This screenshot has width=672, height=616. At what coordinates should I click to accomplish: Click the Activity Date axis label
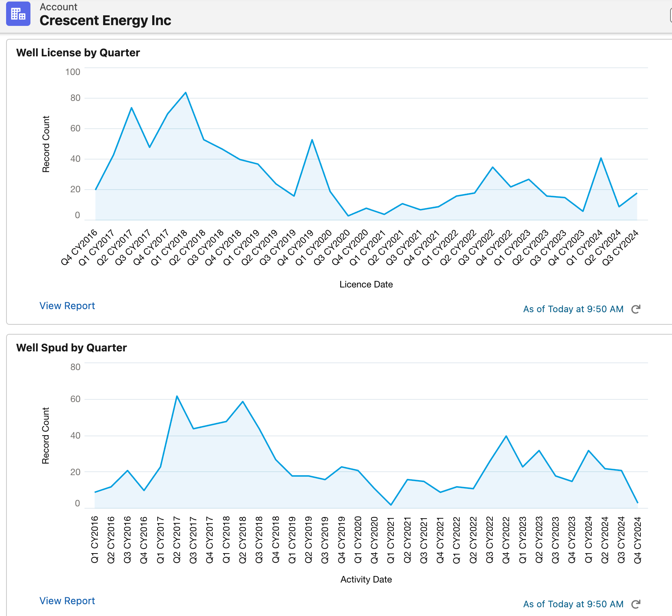click(x=366, y=579)
